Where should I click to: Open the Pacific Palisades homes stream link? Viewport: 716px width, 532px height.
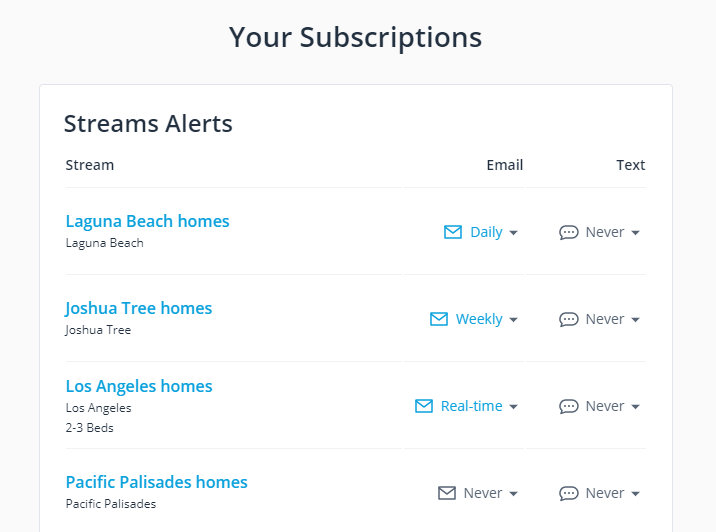pyautogui.click(x=156, y=482)
